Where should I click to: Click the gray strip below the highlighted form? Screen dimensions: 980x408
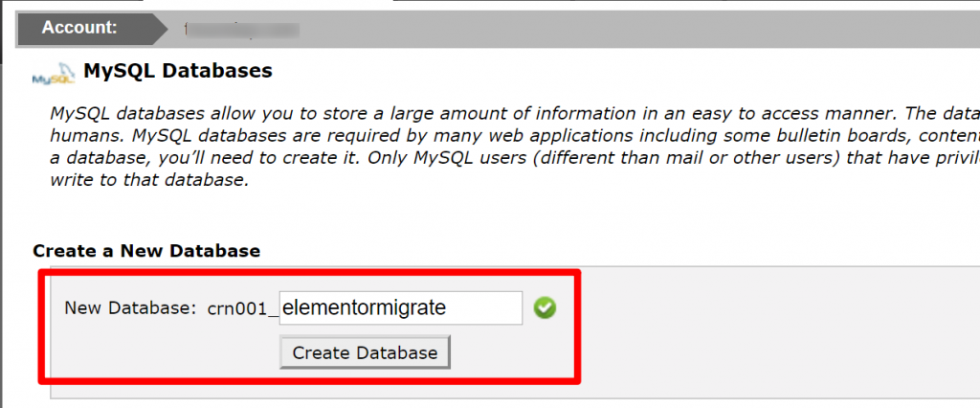[x=383, y=393]
